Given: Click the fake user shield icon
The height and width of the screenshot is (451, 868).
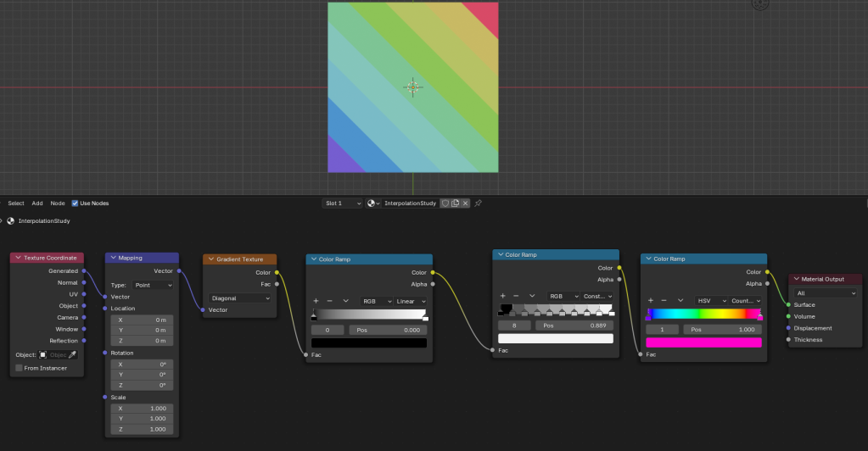Looking at the screenshot, I should (x=445, y=203).
